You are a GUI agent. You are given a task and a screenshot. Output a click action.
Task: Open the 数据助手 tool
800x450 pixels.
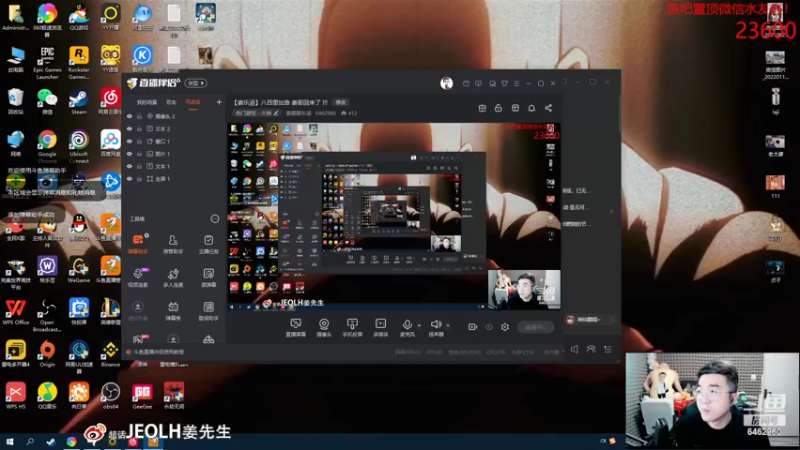(x=208, y=310)
